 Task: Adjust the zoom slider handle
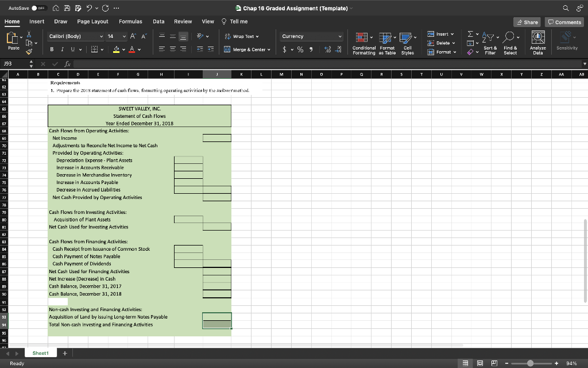(x=530, y=363)
